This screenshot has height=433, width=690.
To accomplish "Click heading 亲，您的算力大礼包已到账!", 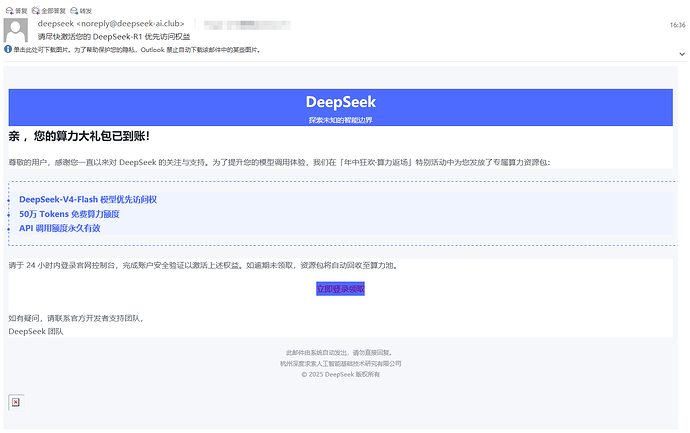I will pyautogui.click(x=79, y=136).
